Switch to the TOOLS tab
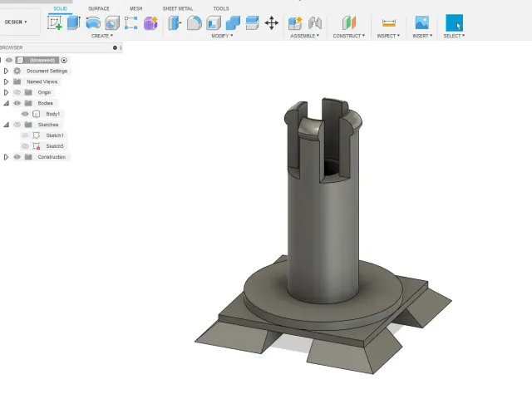 coord(221,8)
